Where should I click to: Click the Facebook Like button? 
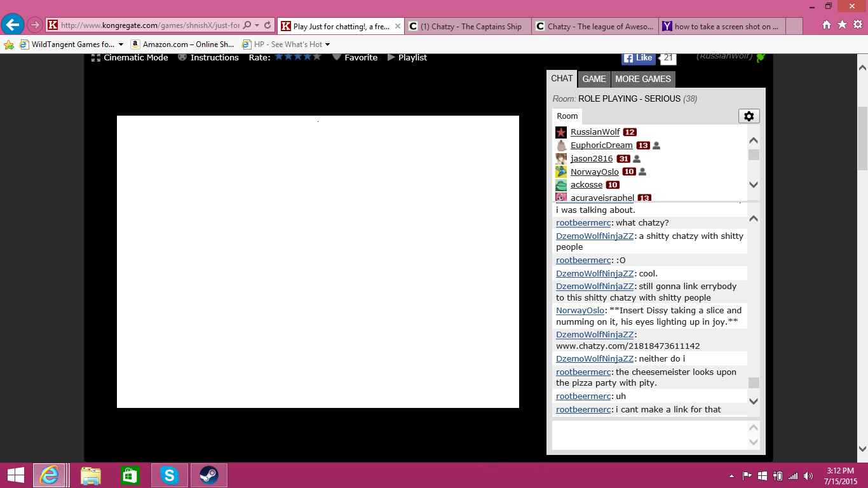pyautogui.click(x=639, y=58)
